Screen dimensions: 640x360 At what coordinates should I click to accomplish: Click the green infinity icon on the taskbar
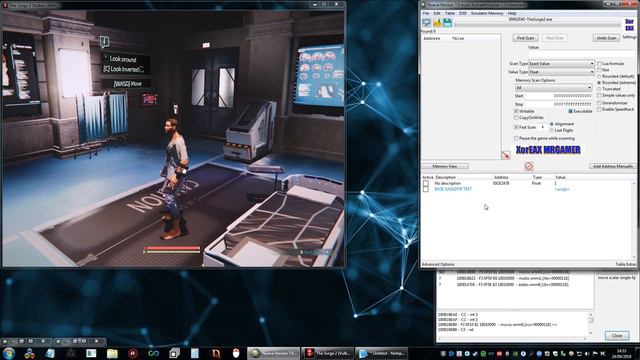point(153,353)
